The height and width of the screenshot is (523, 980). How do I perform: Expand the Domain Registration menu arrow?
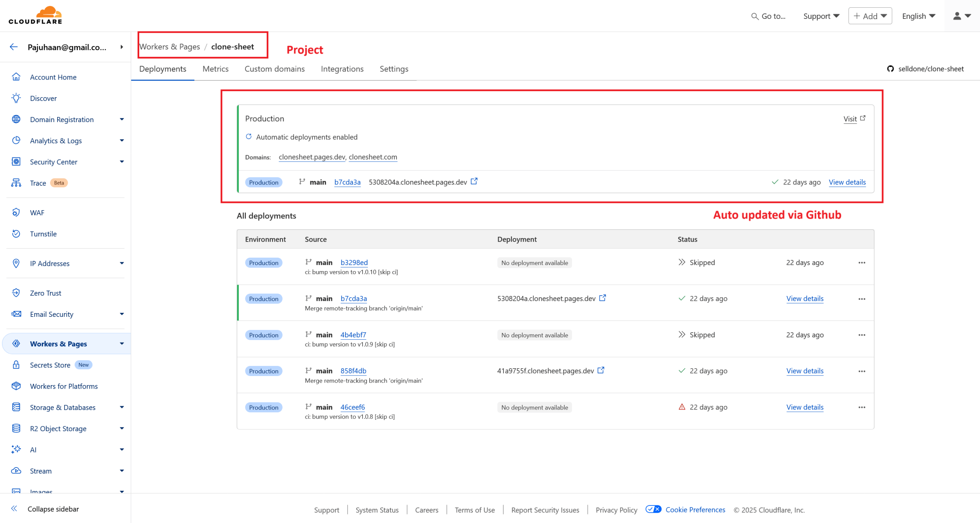(122, 119)
